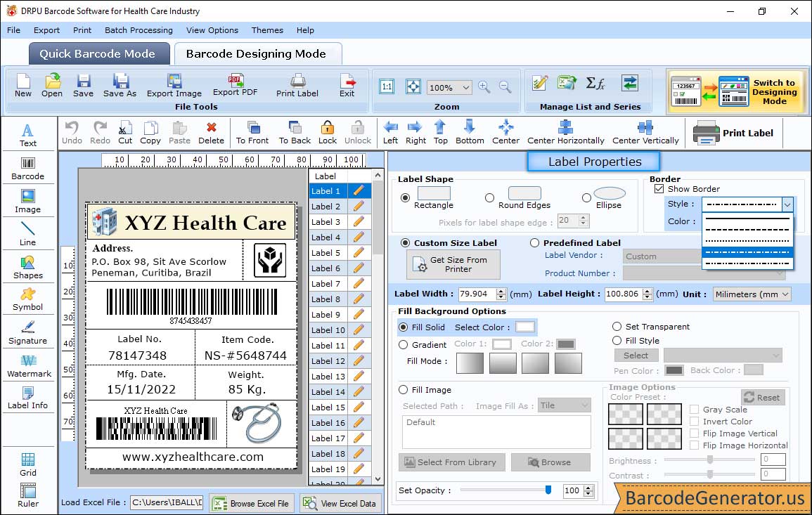Image resolution: width=812 pixels, height=515 pixels.
Task: Open the border Style dropdown arrow
Action: tap(787, 204)
